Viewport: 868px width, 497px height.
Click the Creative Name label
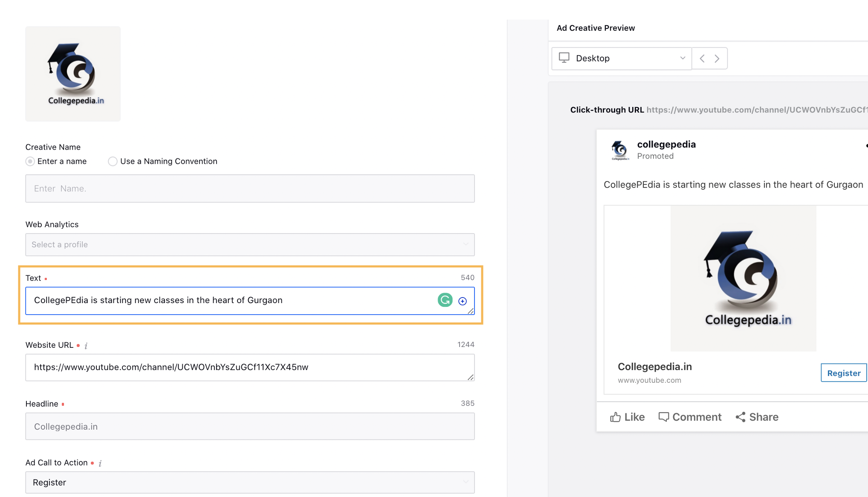tap(53, 147)
